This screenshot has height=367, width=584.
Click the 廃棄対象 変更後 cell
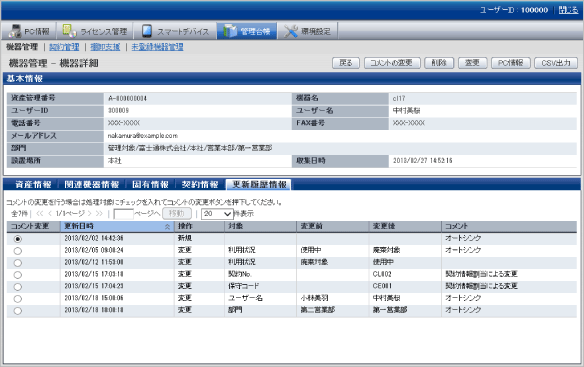tap(387, 250)
